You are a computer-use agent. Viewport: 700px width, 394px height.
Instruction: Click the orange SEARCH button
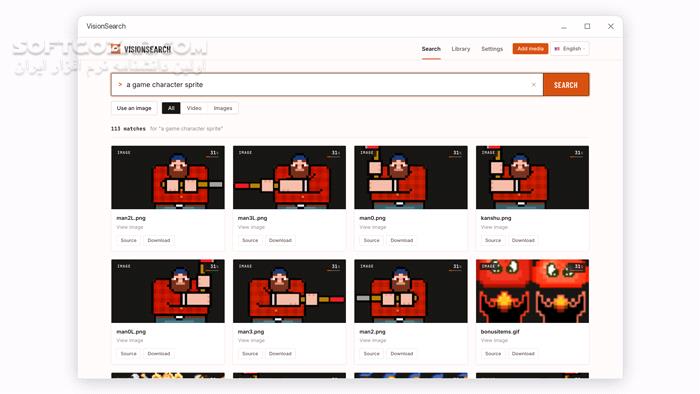(x=566, y=85)
